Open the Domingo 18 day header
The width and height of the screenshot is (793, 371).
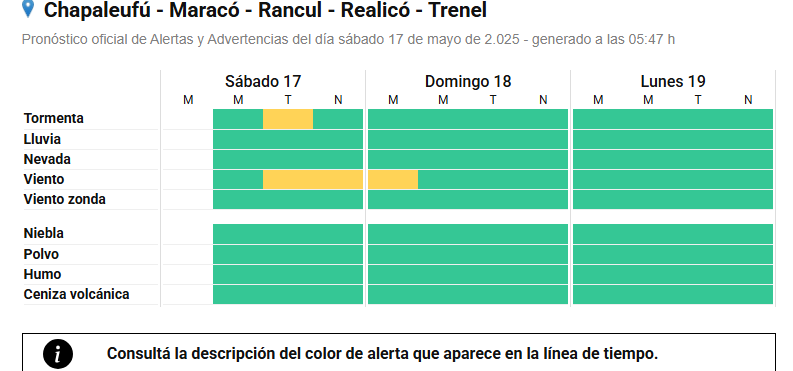pyautogui.click(x=468, y=81)
